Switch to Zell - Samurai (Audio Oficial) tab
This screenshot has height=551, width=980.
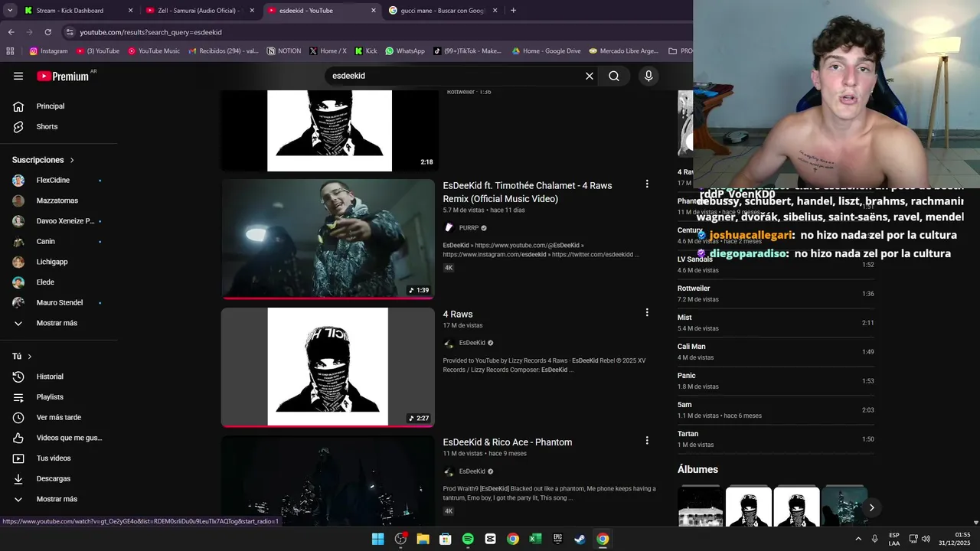click(200, 11)
